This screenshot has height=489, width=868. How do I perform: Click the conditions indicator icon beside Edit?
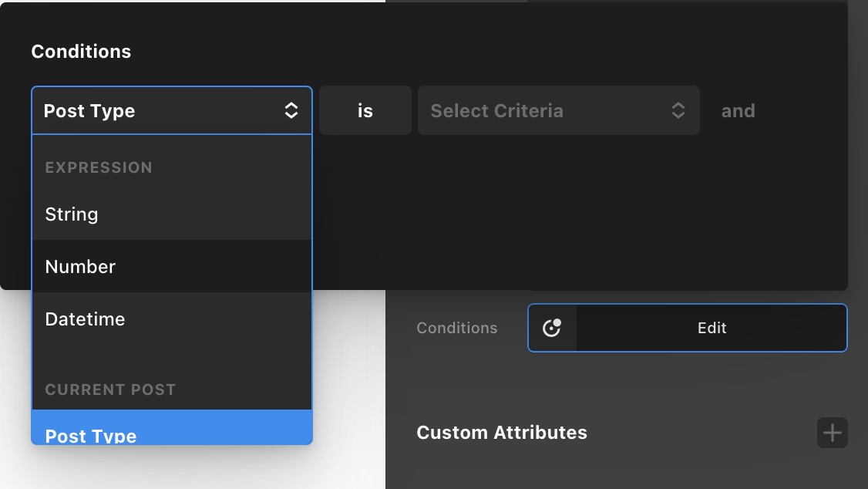click(x=552, y=328)
